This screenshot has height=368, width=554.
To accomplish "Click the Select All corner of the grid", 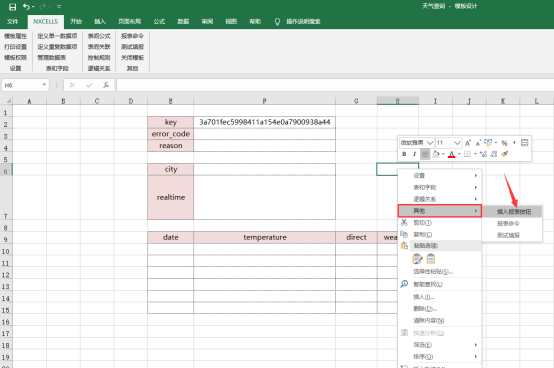I will pos(6,101).
